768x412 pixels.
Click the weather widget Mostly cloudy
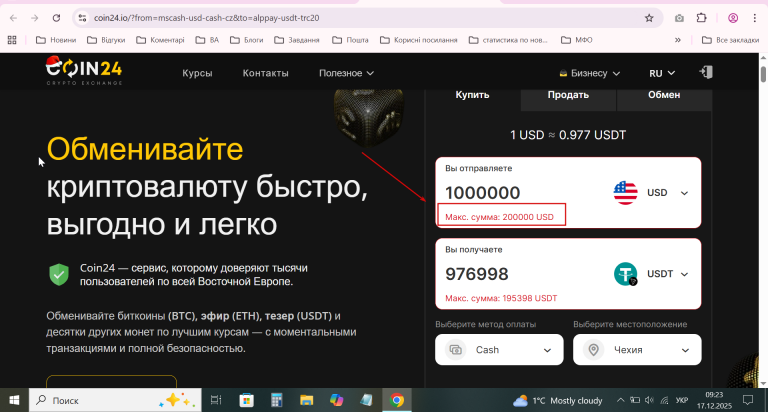[557, 401]
